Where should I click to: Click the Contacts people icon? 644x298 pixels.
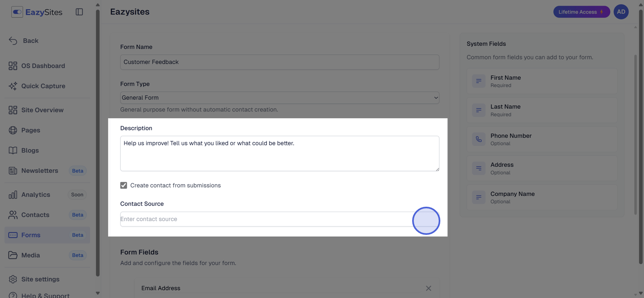pyautogui.click(x=13, y=215)
